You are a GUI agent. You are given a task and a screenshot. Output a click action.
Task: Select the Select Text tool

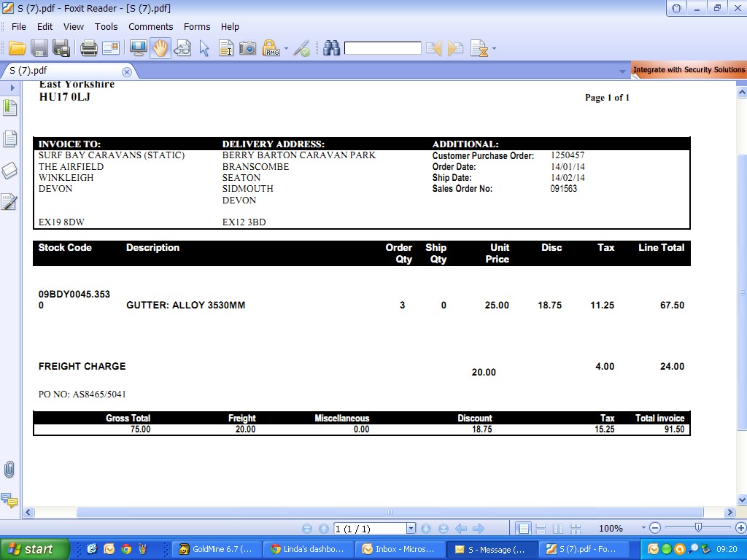click(x=226, y=49)
